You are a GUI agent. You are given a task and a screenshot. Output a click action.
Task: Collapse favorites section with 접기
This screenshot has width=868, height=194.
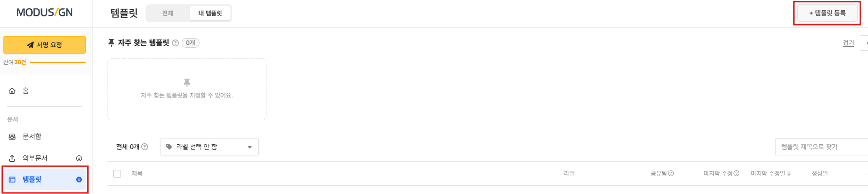(x=848, y=43)
